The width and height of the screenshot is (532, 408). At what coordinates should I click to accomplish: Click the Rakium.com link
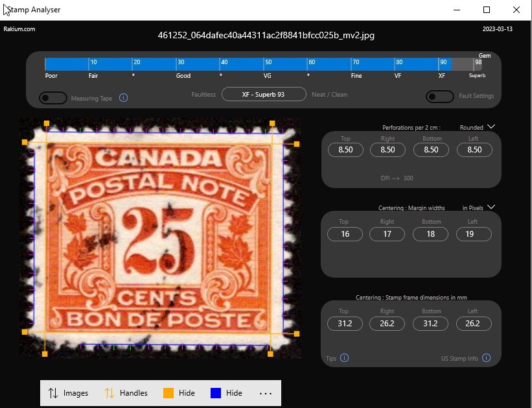click(x=19, y=29)
